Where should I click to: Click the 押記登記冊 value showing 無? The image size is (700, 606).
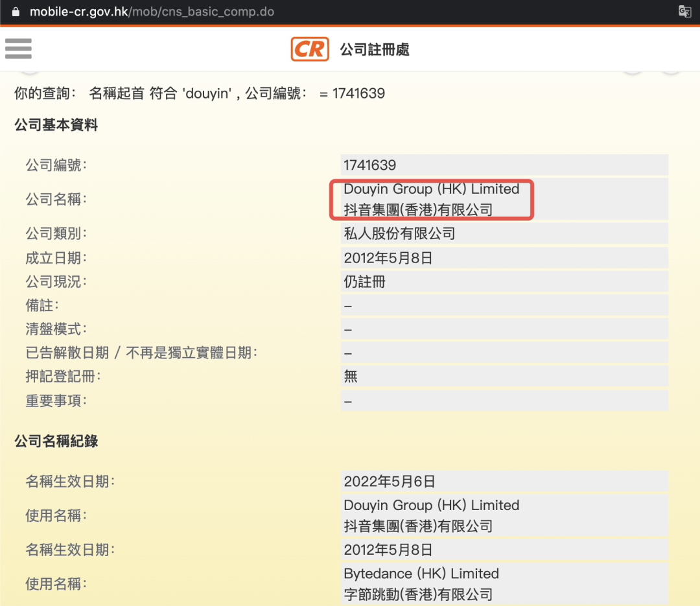pos(350,376)
